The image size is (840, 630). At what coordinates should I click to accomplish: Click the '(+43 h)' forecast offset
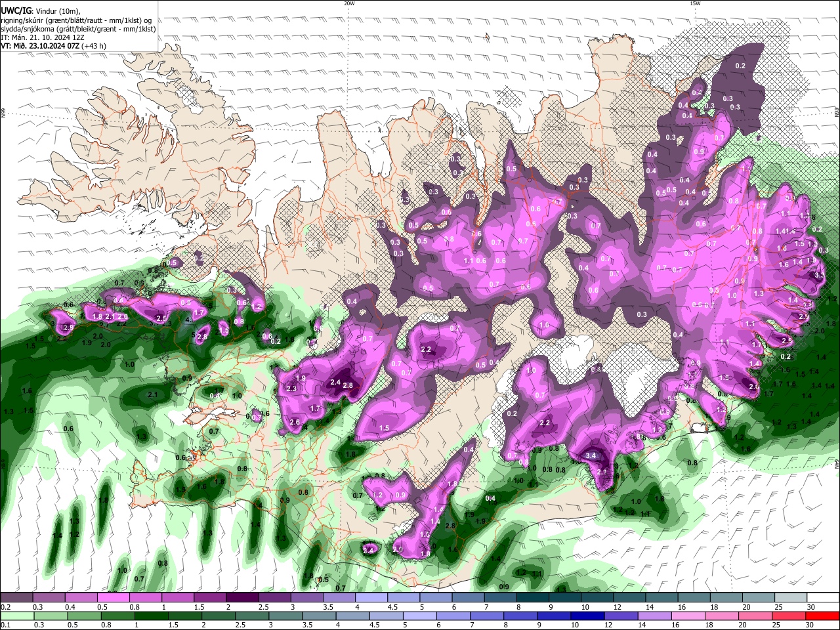tap(94, 47)
